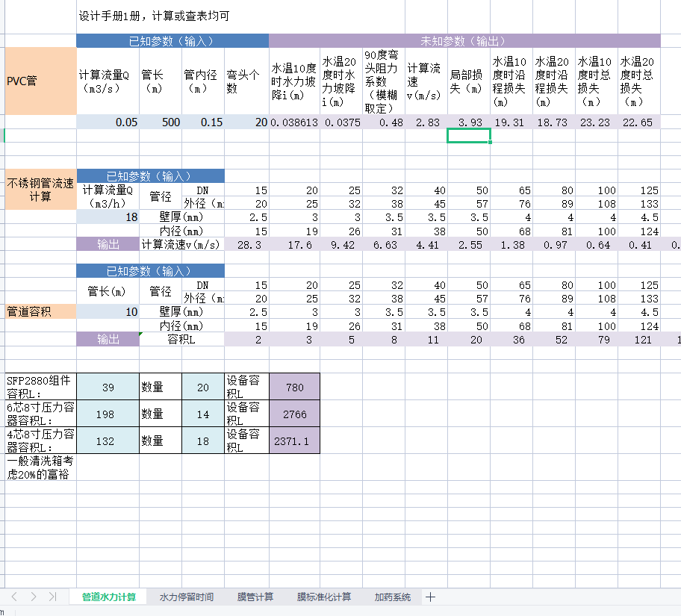Click the 管长(m) input value 10
681x616 pixels.
click(108, 311)
